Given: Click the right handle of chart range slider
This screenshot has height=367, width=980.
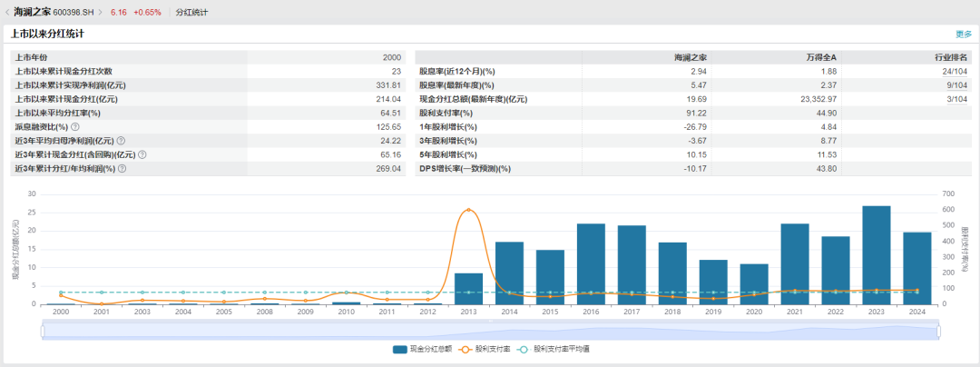Looking at the screenshot, I should tap(937, 329).
